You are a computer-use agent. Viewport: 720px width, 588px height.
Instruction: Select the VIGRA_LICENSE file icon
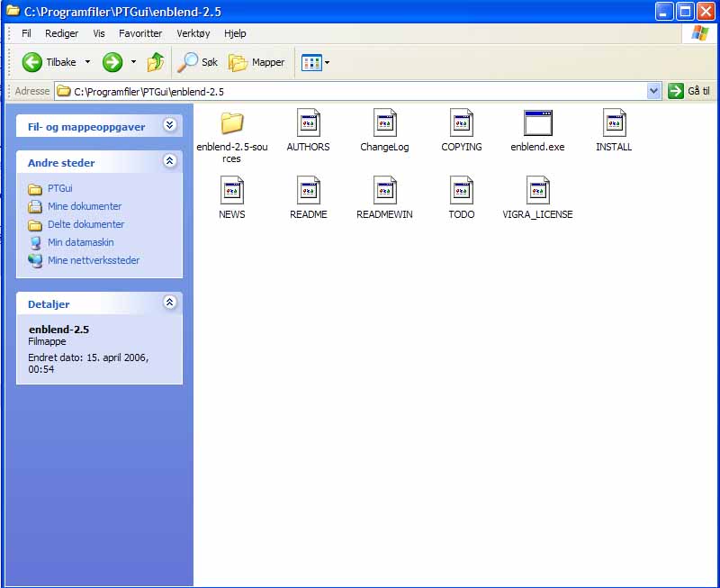pyautogui.click(x=537, y=190)
